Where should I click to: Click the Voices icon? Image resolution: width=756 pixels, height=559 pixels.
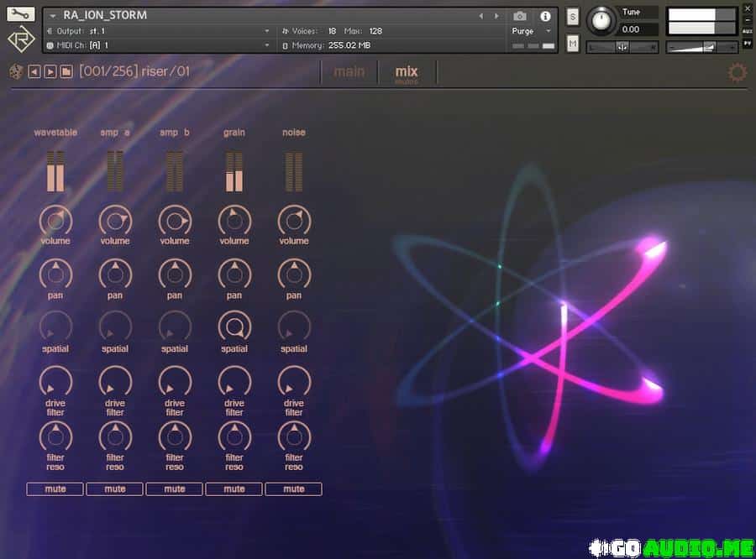click(x=285, y=31)
